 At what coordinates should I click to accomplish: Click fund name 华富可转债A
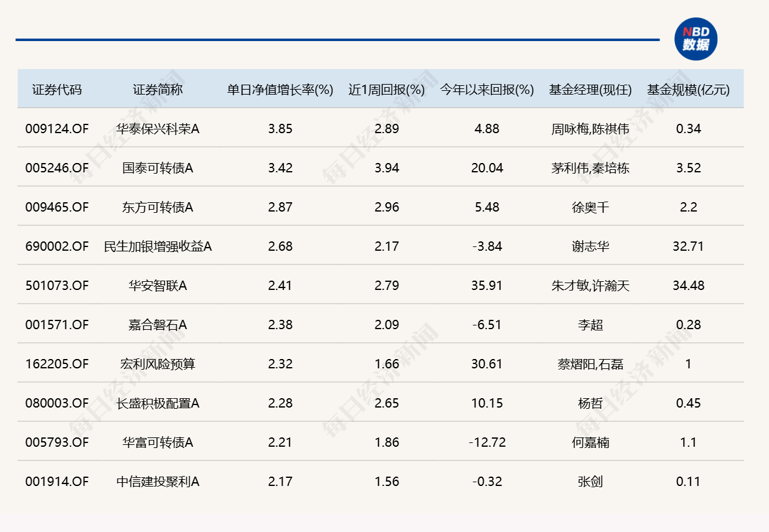click(158, 442)
